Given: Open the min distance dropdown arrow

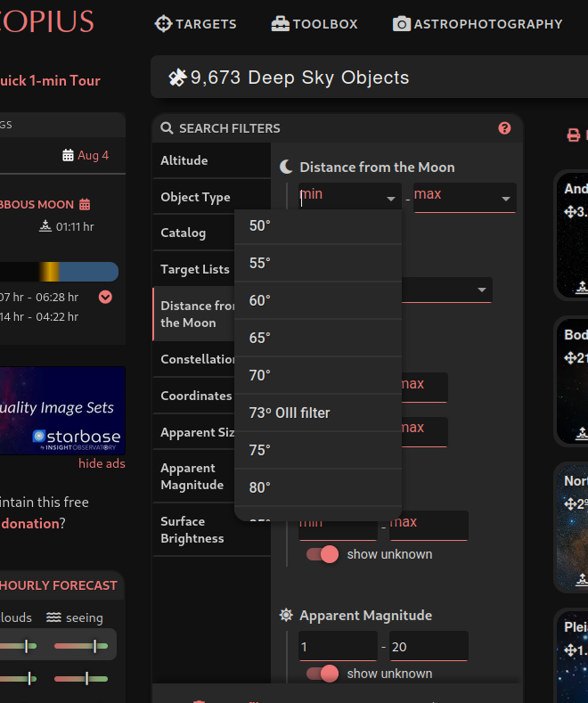Looking at the screenshot, I should coord(391,199).
